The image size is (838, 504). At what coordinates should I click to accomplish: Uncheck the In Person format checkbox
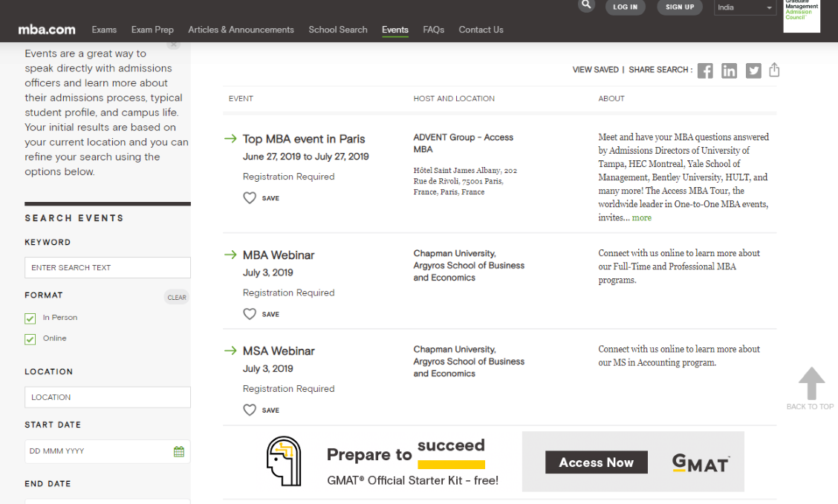pos(30,318)
